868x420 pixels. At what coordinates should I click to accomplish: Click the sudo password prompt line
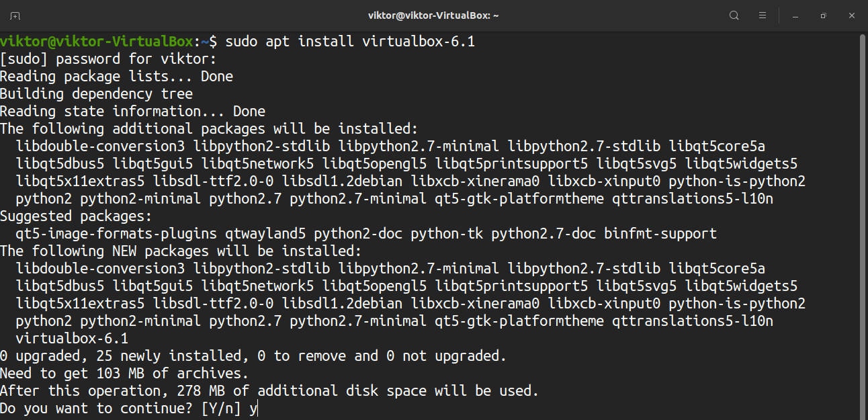(x=109, y=59)
